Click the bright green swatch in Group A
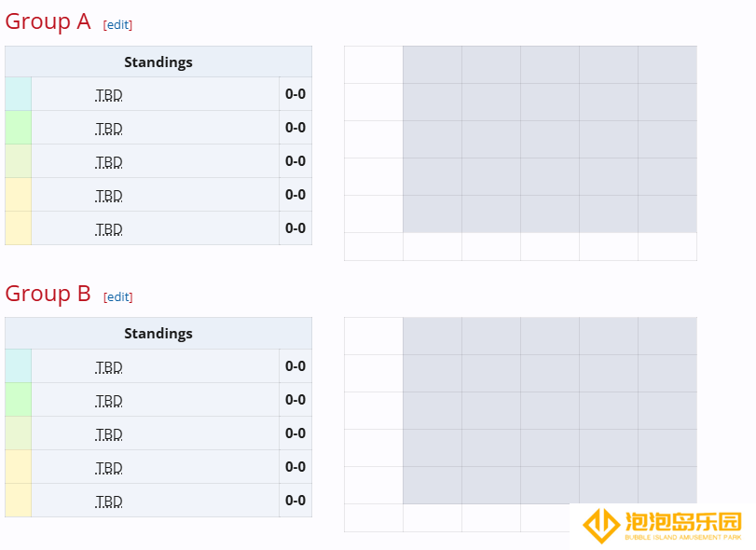This screenshot has height=550, width=756. pyautogui.click(x=19, y=128)
